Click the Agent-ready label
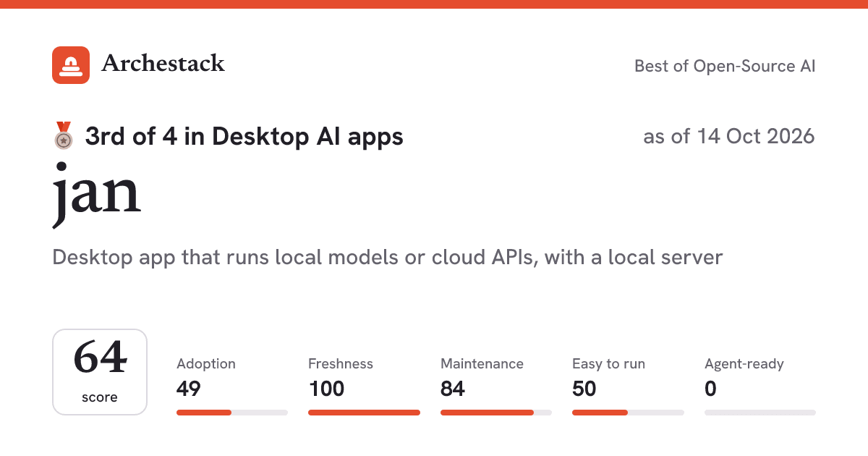 coord(744,364)
